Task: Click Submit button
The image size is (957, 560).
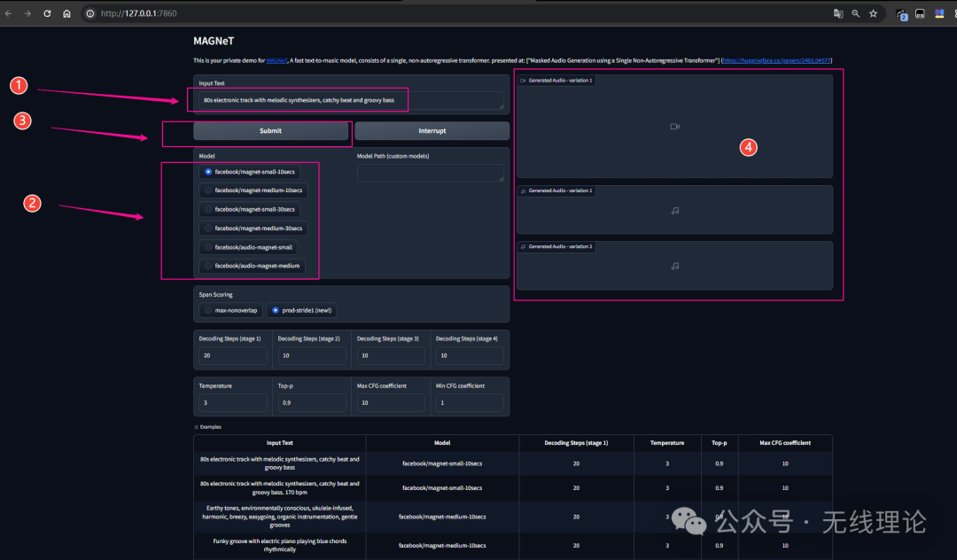Action: coord(270,130)
